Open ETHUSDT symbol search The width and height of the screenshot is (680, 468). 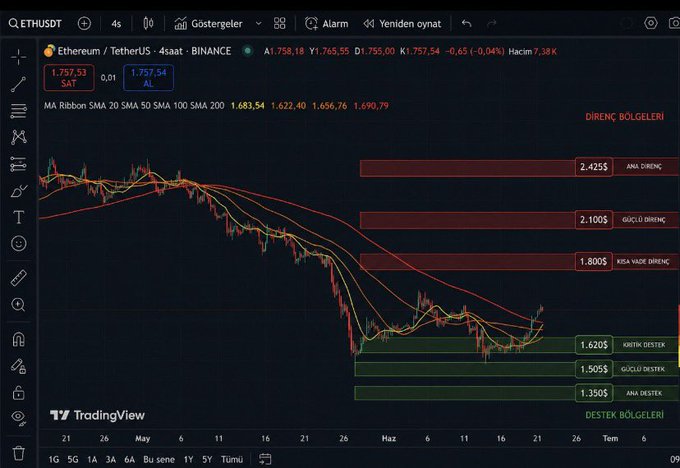36,23
